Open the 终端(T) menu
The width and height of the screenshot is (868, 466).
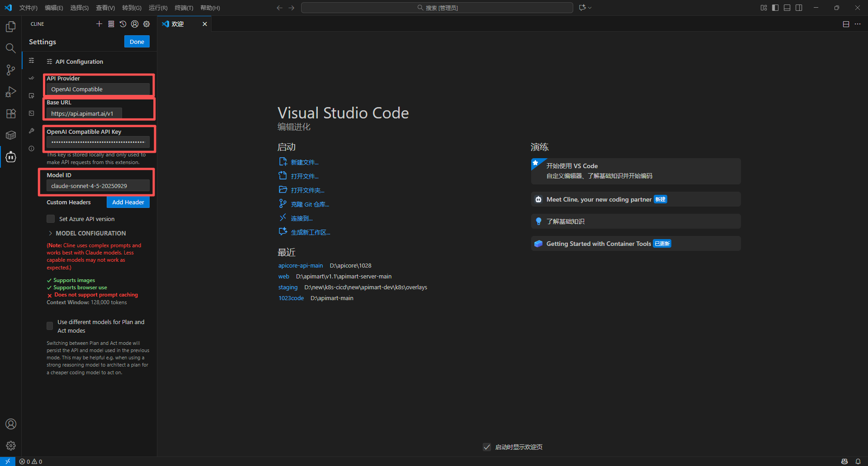coord(184,8)
